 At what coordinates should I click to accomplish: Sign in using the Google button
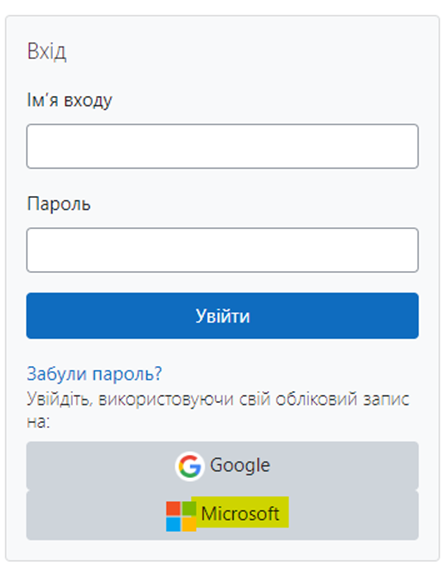[222, 466]
